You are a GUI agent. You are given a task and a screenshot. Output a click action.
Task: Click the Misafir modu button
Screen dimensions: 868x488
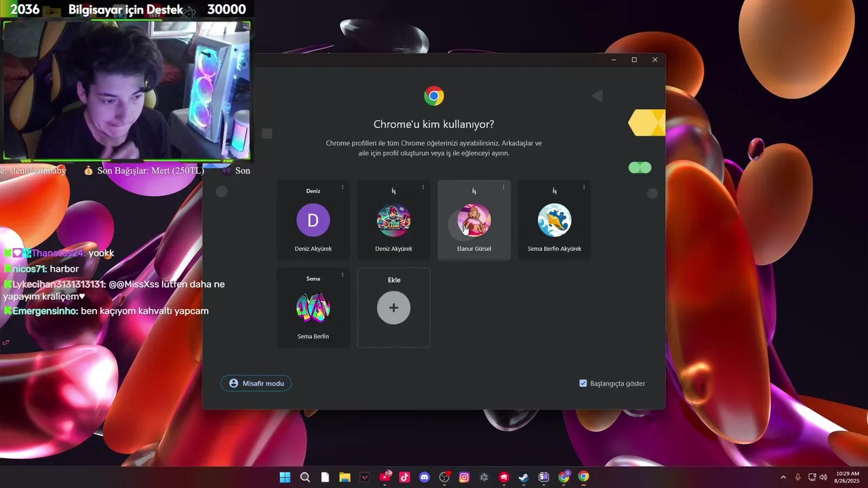256,384
